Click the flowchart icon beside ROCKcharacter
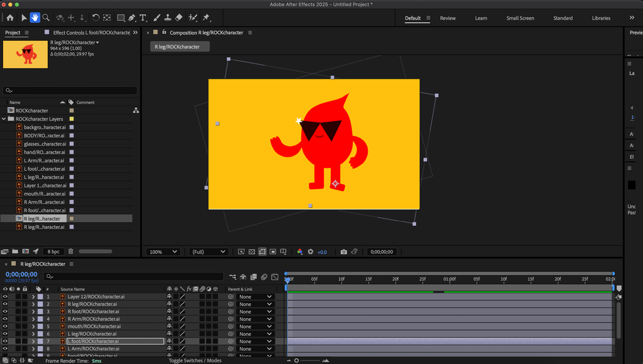 (x=136, y=110)
